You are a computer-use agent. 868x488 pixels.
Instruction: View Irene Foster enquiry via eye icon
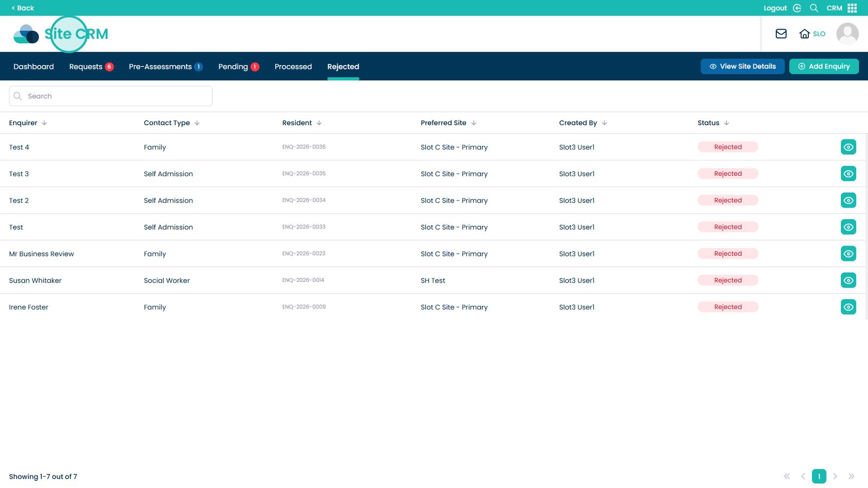848,307
